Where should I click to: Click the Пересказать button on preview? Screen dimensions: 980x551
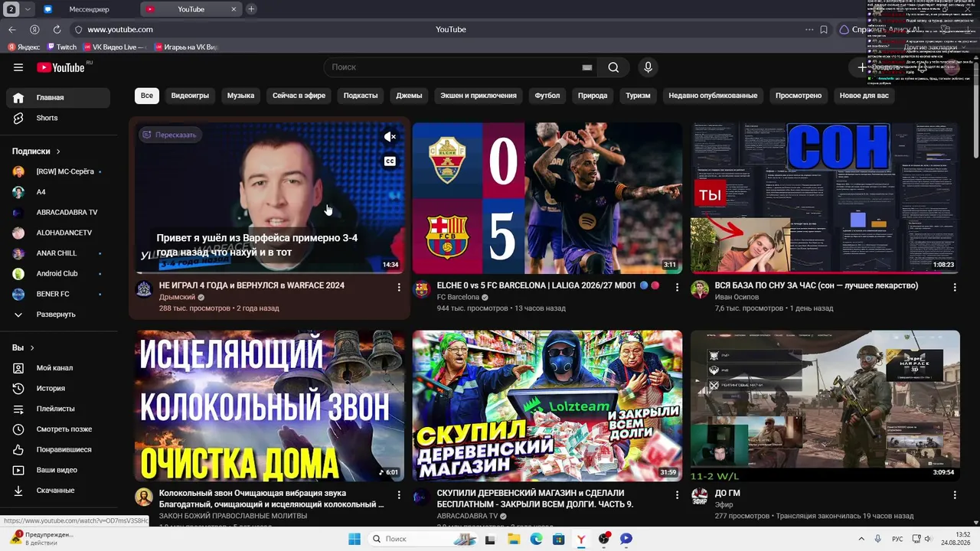pos(170,135)
